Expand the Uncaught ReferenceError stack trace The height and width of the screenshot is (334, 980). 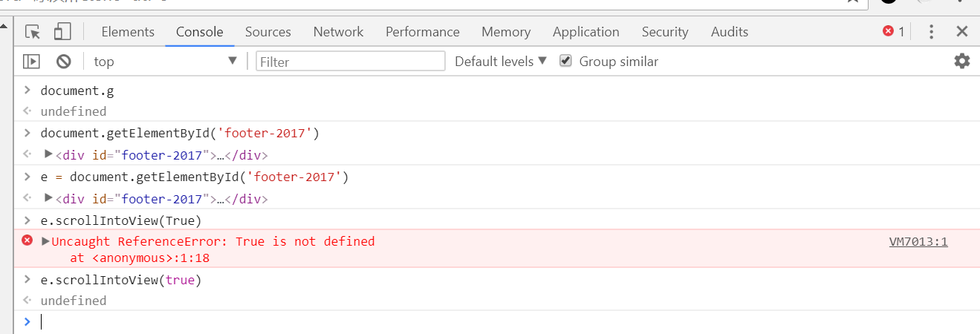click(x=46, y=241)
